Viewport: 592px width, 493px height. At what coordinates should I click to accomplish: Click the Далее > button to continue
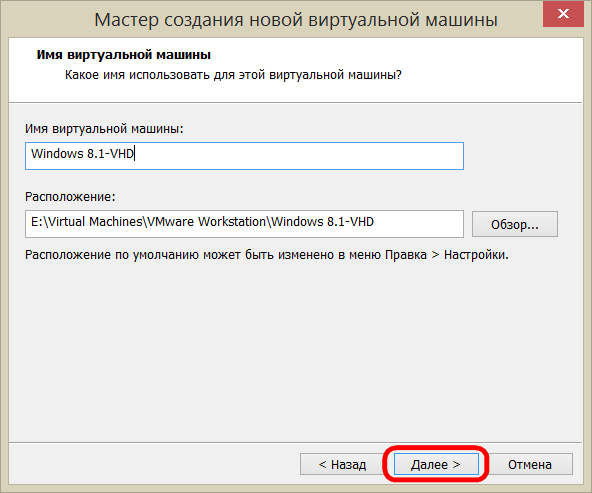[436, 464]
